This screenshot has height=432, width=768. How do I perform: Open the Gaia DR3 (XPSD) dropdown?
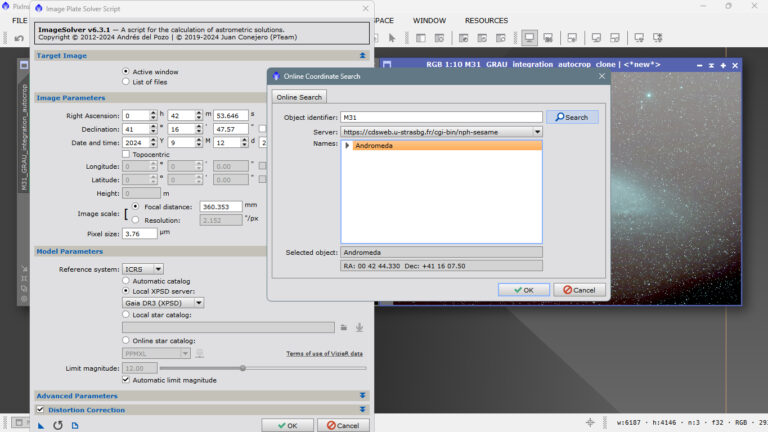[x=163, y=303]
